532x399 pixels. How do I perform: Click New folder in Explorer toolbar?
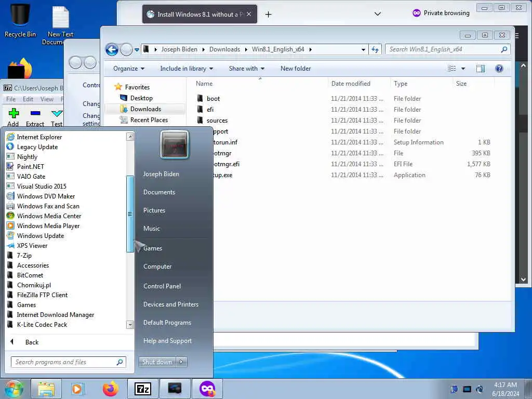click(296, 69)
